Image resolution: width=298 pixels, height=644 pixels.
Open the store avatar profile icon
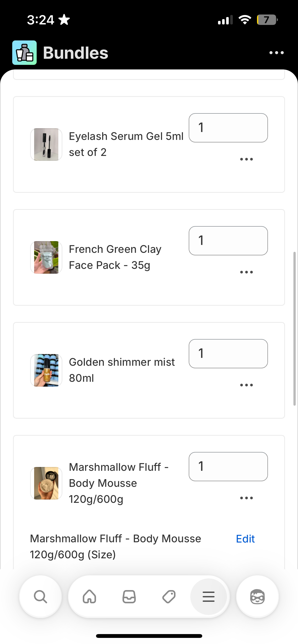click(x=258, y=597)
